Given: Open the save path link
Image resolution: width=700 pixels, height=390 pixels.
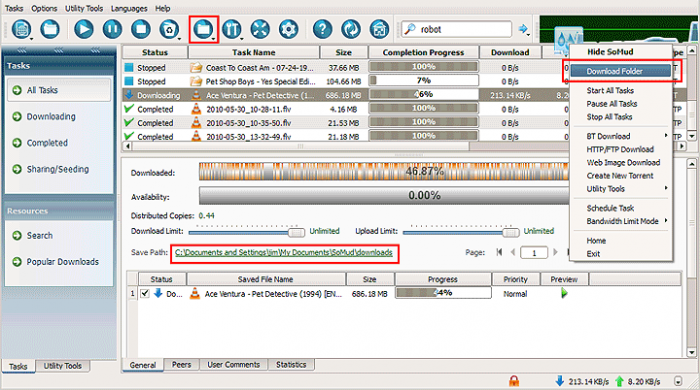Looking at the screenshot, I should point(283,253).
